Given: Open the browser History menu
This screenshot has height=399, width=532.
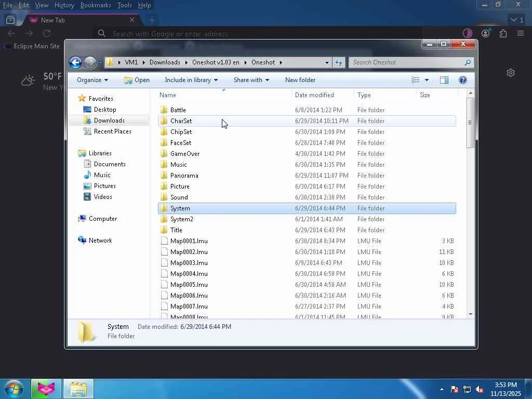Looking at the screenshot, I should 64,5.
